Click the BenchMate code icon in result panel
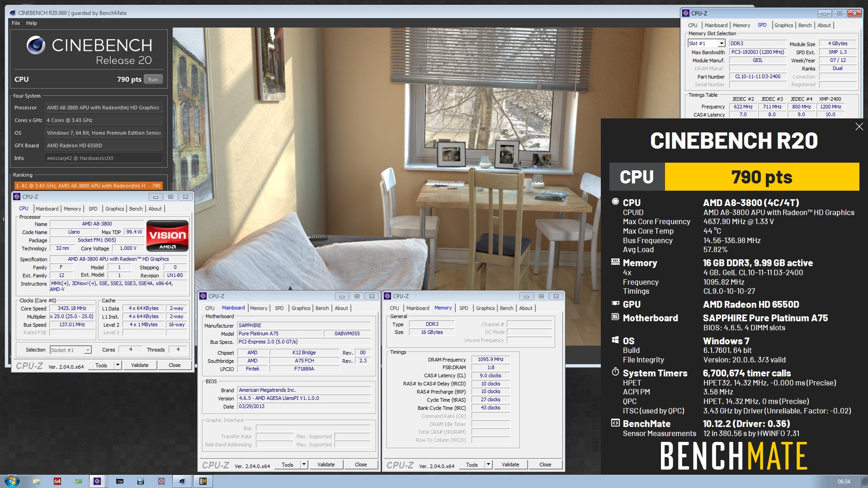868x488 pixels. [615, 423]
